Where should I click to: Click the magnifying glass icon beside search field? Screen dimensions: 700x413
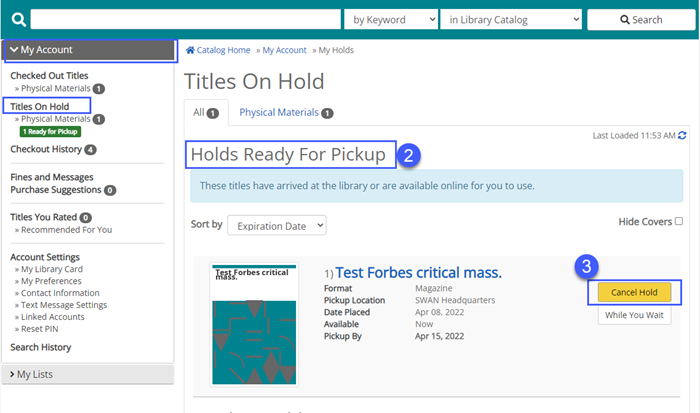(x=18, y=20)
